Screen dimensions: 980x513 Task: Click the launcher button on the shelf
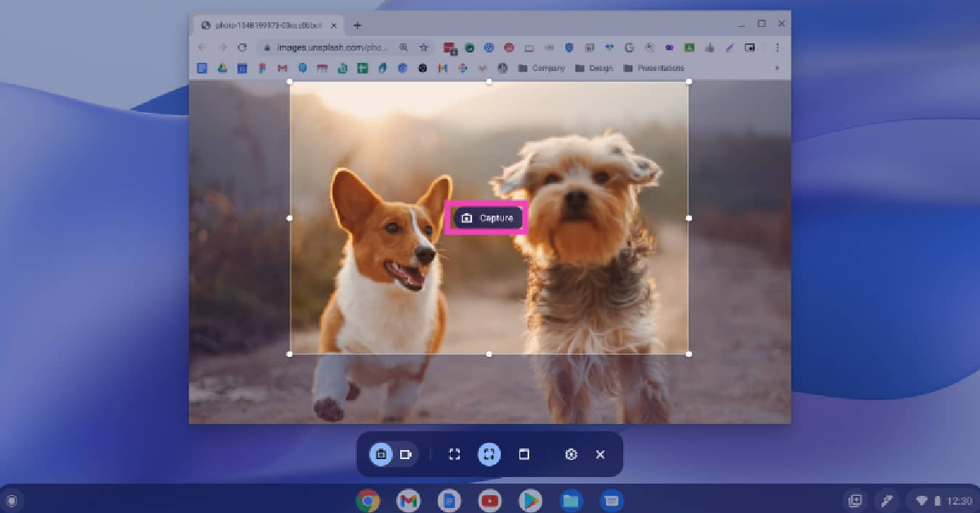pos(12,500)
